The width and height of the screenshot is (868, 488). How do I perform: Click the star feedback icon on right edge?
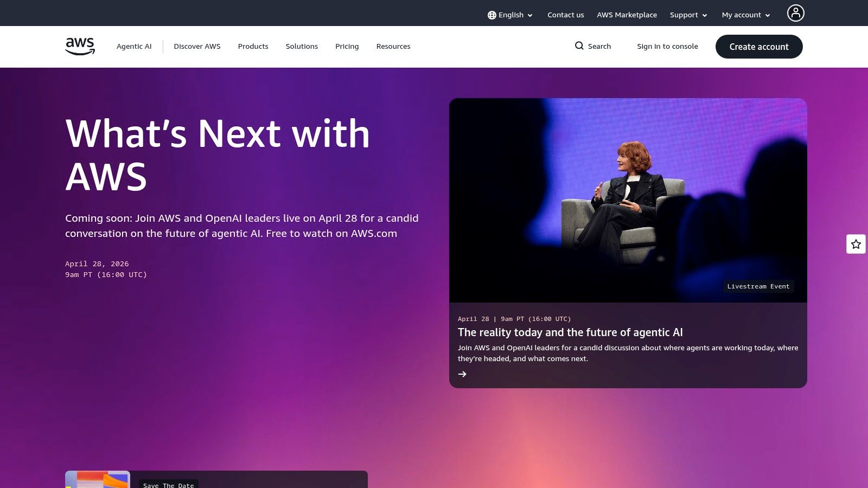(856, 244)
